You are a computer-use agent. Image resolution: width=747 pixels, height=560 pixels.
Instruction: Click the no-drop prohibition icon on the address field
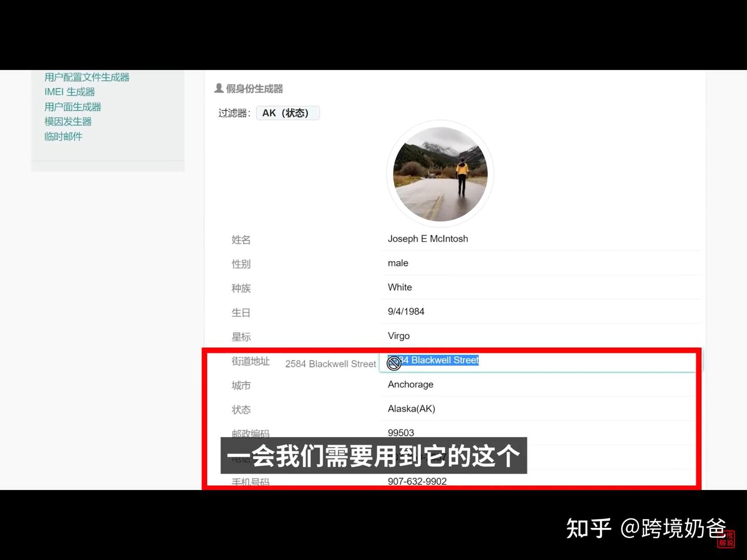[x=394, y=363]
